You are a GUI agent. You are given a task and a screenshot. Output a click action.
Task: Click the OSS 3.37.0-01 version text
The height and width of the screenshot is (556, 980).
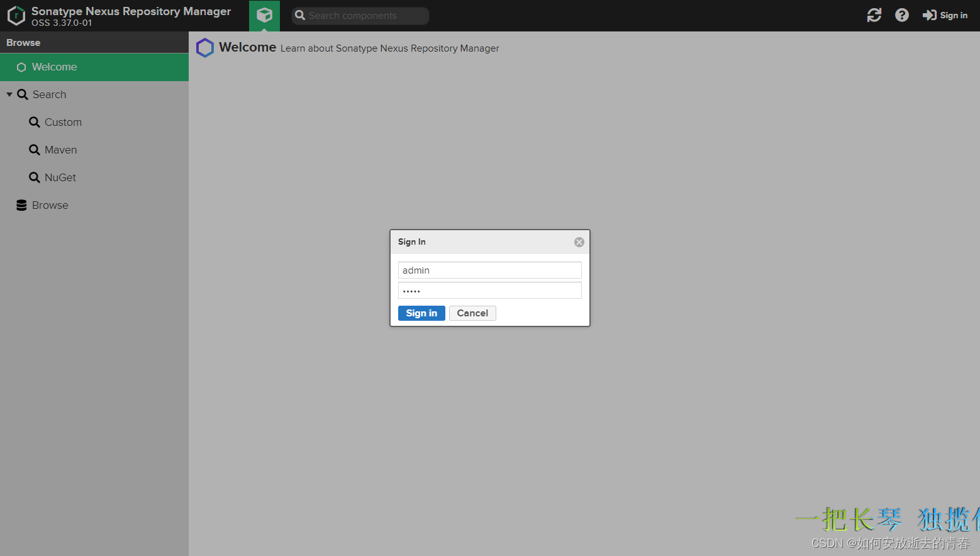pos(62,23)
